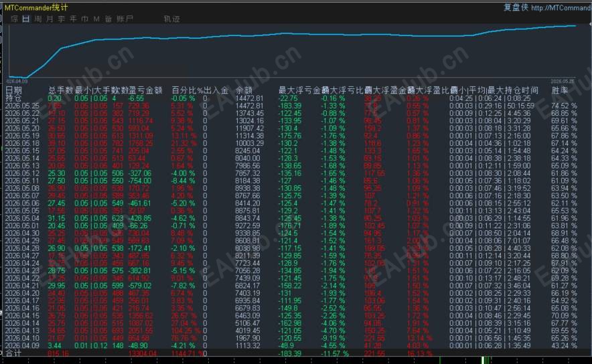The height and width of the screenshot is (364, 592).
Task: Select the 2026.04.21 date row
Action: pyautogui.click(x=22, y=286)
